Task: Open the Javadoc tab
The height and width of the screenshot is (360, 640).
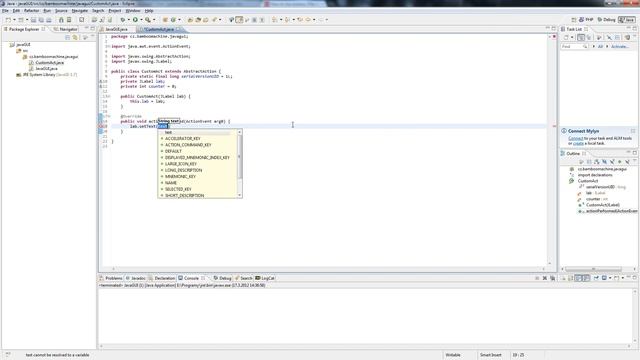Action: coord(136,278)
